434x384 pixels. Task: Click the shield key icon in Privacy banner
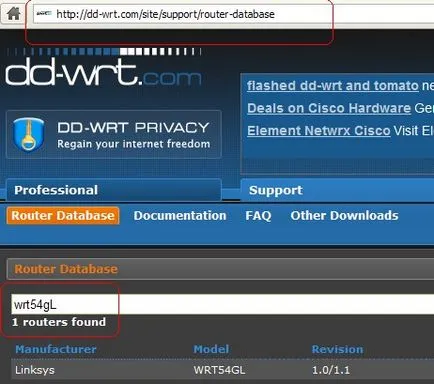(x=28, y=134)
